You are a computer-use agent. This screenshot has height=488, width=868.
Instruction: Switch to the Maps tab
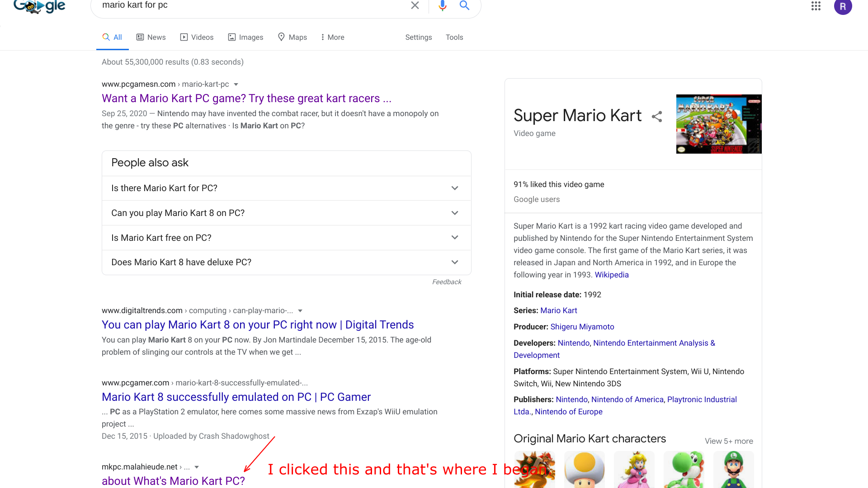(x=292, y=37)
